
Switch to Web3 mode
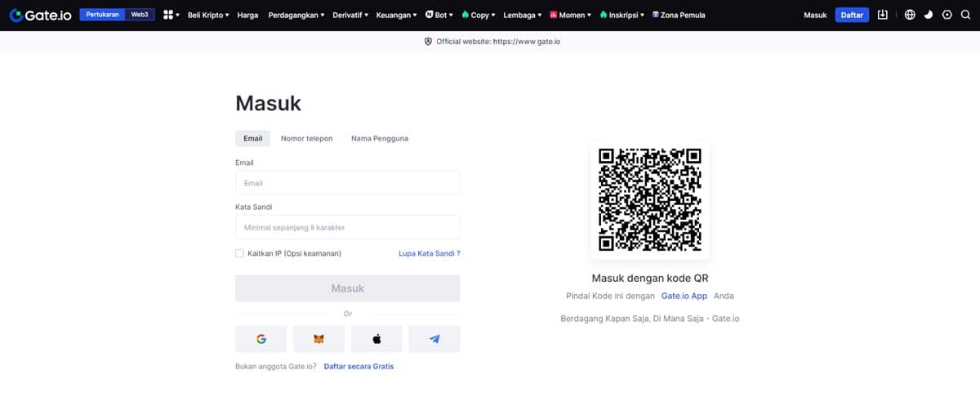click(140, 15)
